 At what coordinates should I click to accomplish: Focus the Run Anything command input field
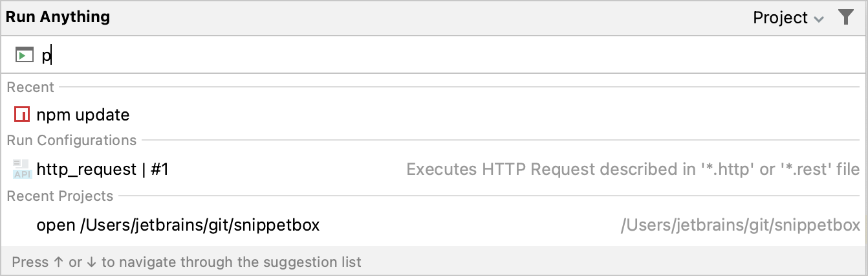click(x=388, y=56)
